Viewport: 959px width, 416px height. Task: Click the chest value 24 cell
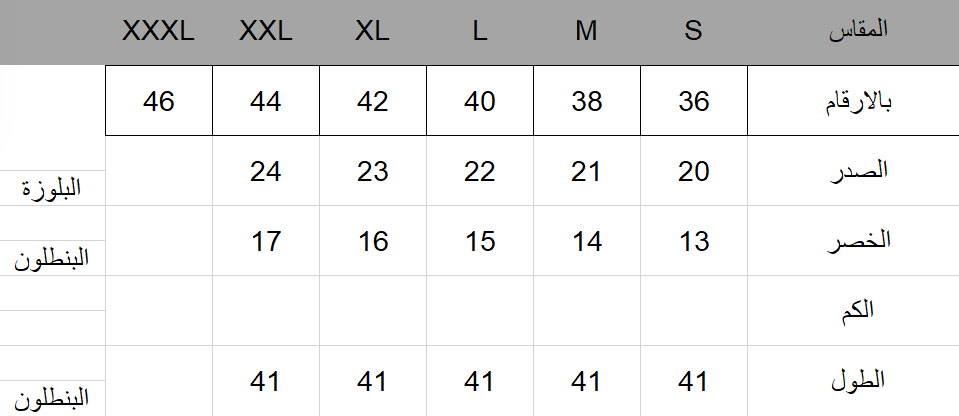pos(266,171)
